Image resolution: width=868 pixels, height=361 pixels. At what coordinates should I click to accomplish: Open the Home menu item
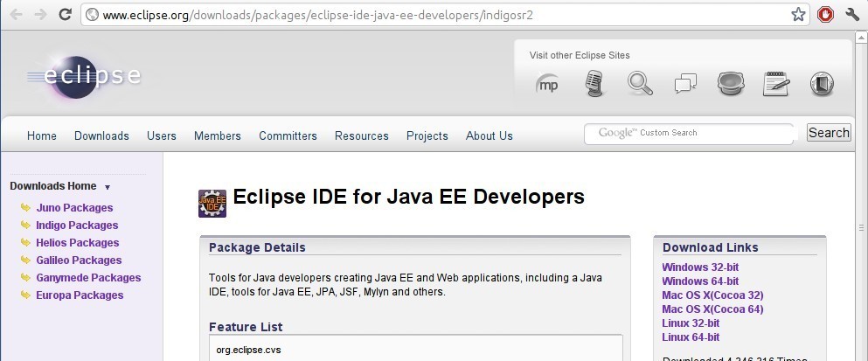tap(41, 135)
